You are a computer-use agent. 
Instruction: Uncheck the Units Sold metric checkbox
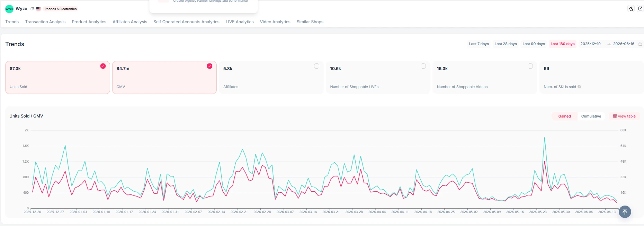point(103,66)
